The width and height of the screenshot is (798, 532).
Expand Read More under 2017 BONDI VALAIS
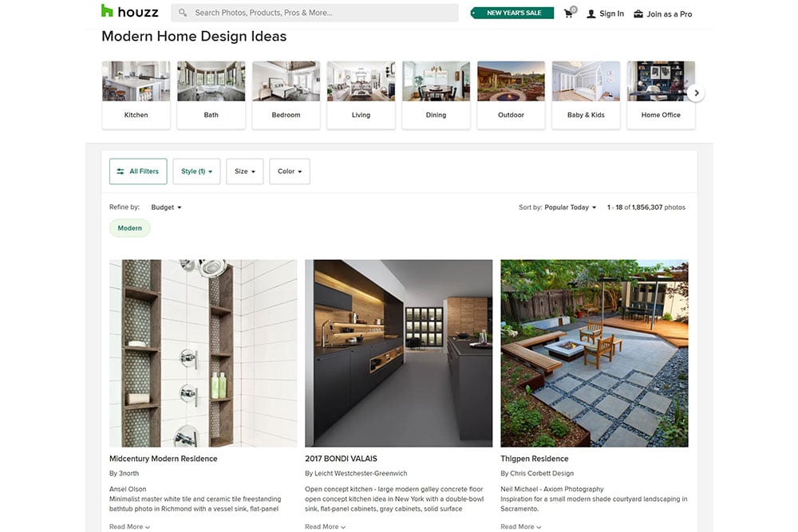pos(326,527)
